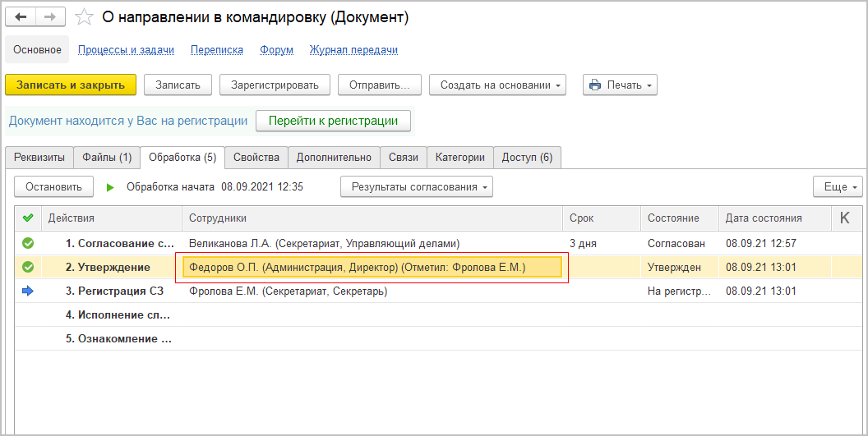Image resolution: width=868 pixels, height=436 pixels.
Task: Click the Перейти к регистрации button
Action: point(333,121)
